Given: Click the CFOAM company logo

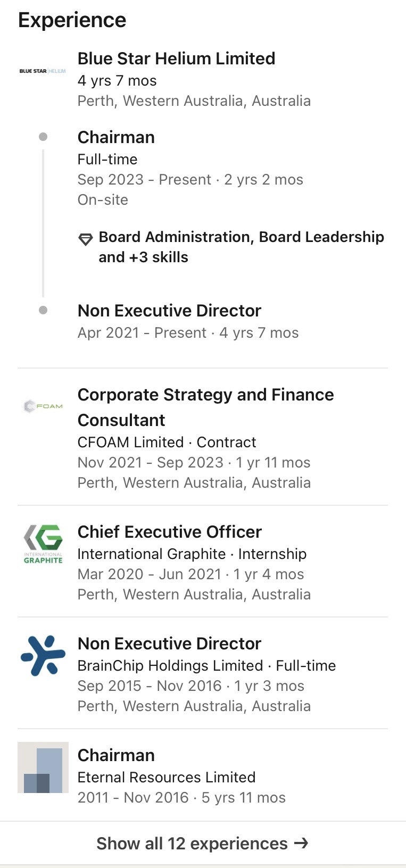Looking at the screenshot, I should [x=43, y=406].
